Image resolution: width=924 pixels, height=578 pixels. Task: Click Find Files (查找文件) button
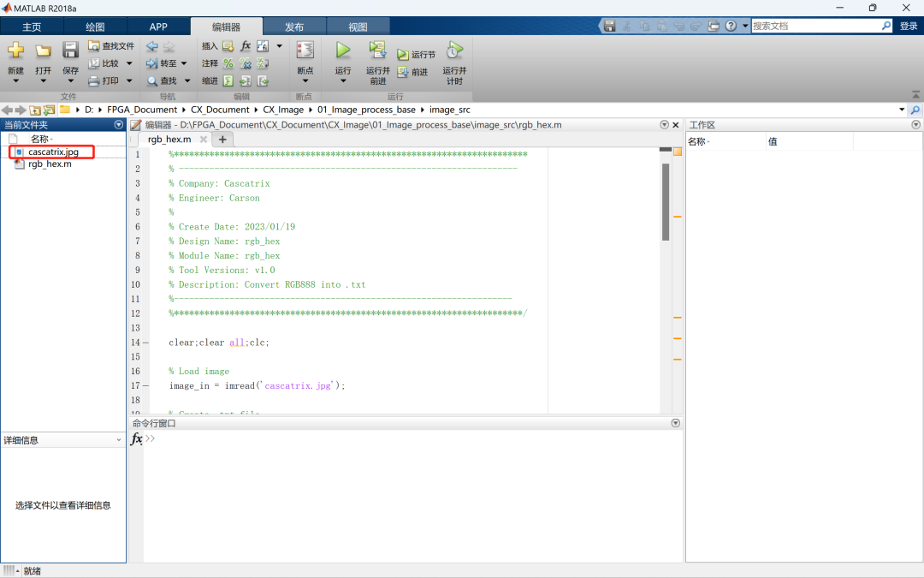(x=111, y=46)
